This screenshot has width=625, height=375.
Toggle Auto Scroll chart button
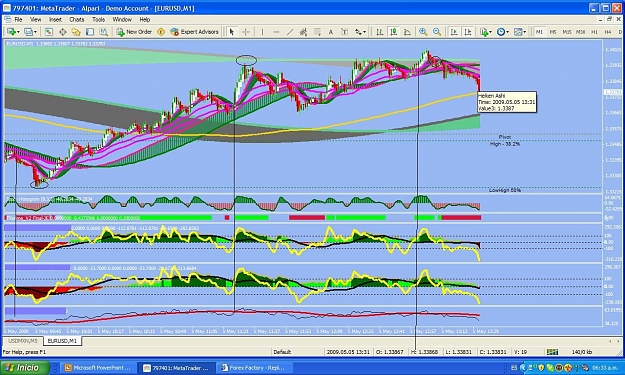coord(454,32)
